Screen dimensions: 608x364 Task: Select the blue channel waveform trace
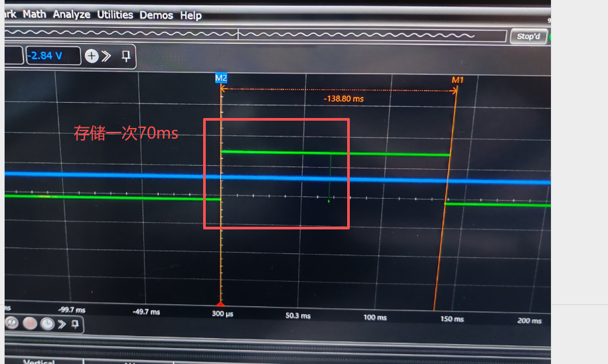[x=277, y=178]
